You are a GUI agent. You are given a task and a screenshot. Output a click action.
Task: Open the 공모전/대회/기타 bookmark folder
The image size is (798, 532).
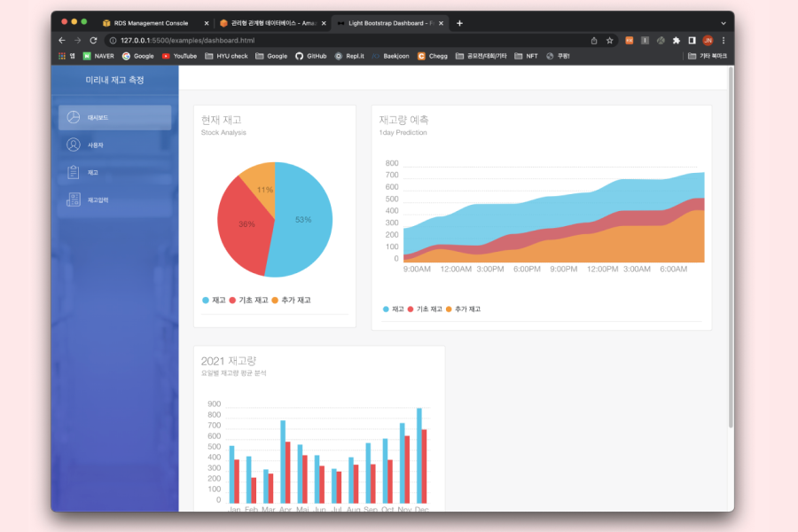point(481,56)
